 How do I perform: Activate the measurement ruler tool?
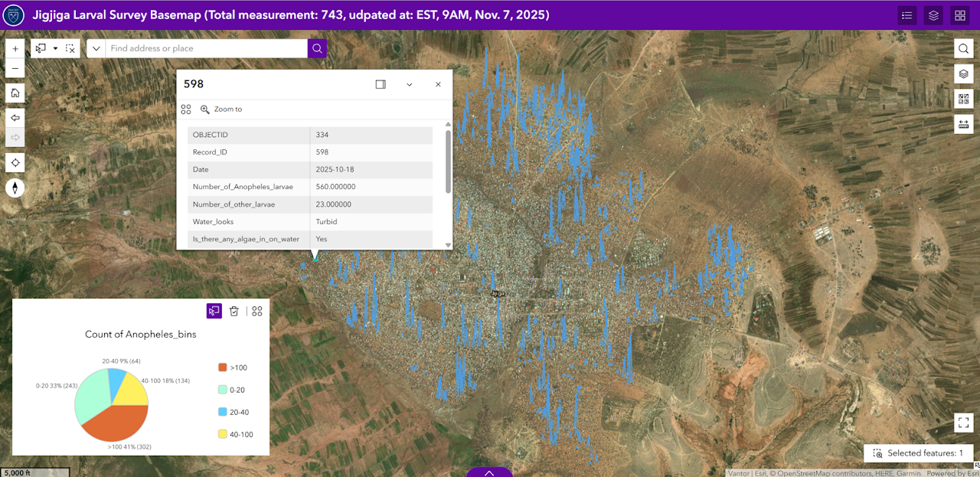pyautogui.click(x=964, y=124)
